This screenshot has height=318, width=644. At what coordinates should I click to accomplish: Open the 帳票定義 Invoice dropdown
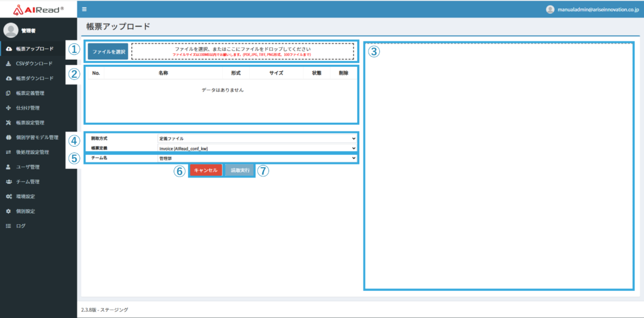(x=257, y=149)
